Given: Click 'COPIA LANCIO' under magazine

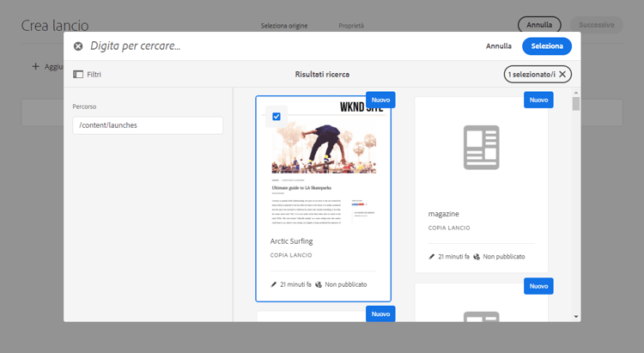Looking at the screenshot, I should point(449,228).
